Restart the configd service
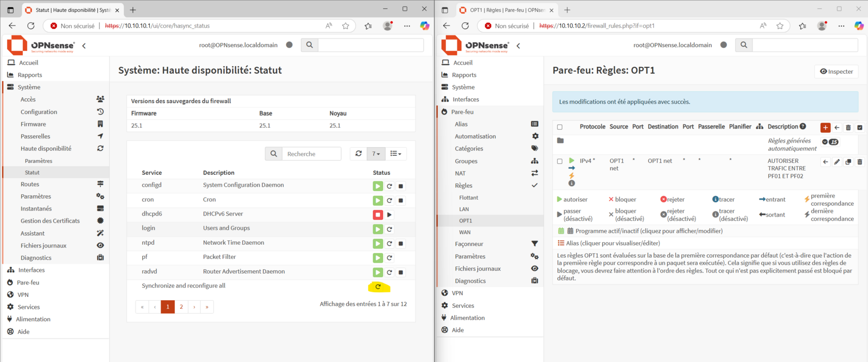868x362 pixels. pyautogui.click(x=390, y=186)
